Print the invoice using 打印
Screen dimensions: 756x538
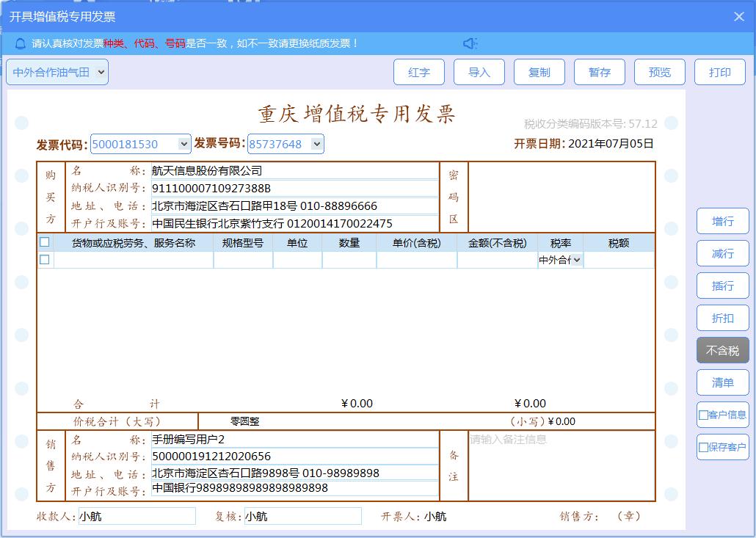pos(720,72)
